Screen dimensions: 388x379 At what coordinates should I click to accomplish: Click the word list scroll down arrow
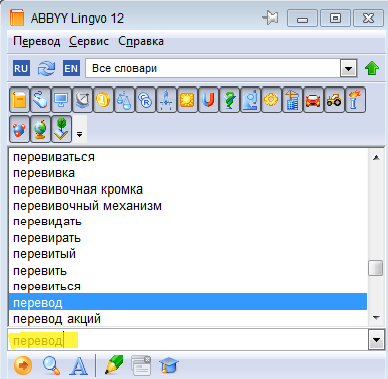(x=376, y=318)
